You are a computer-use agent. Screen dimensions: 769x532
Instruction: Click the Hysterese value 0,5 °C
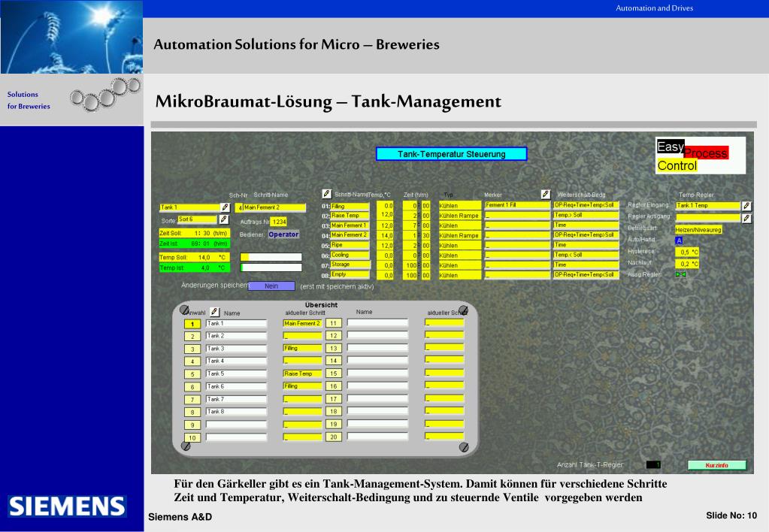pos(687,252)
